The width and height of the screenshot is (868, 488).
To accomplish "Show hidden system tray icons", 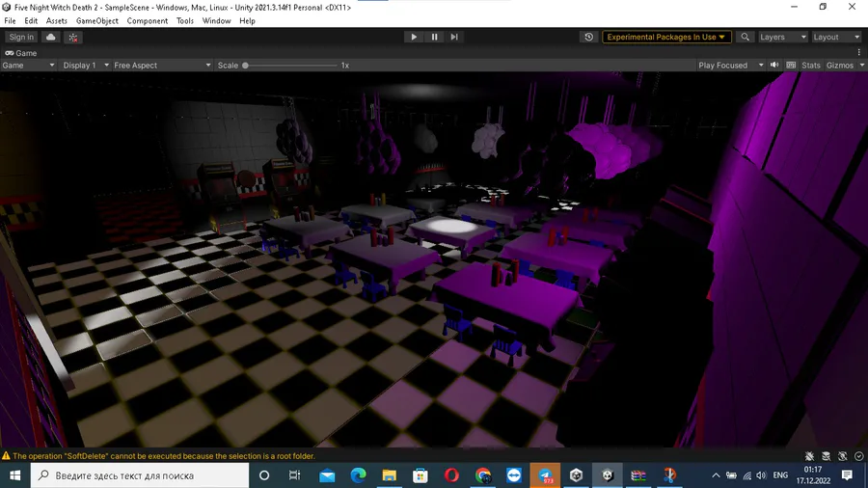I will (x=716, y=475).
